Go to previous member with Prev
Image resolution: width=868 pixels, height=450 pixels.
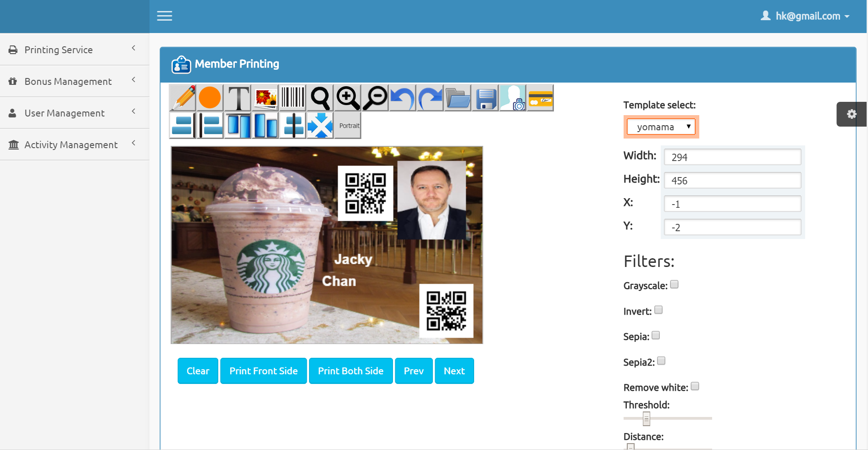click(414, 371)
